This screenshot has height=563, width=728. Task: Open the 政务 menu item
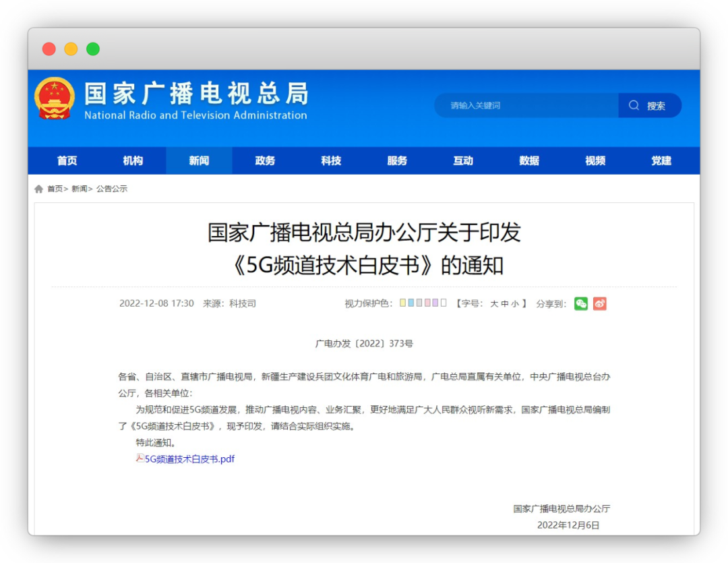[264, 160]
